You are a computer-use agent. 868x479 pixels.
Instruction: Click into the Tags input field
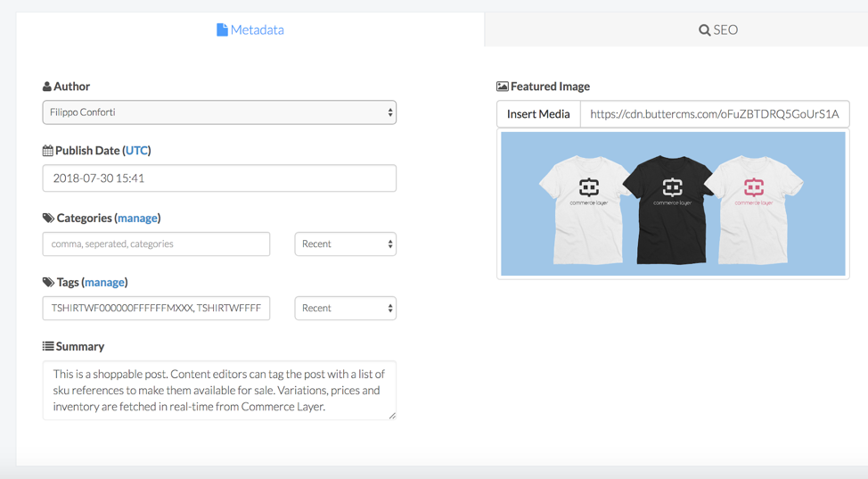156,309
